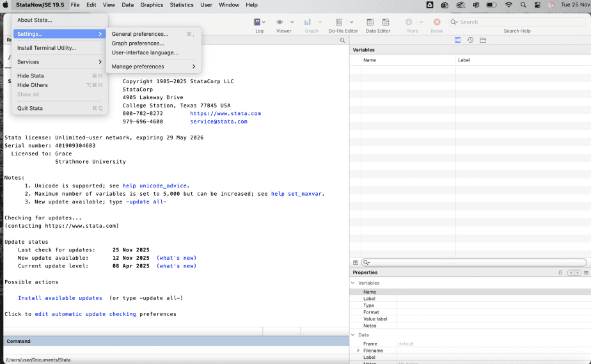Choose Quit Stata from the menu
The width and height of the screenshot is (591, 364).
click(59, 108)
